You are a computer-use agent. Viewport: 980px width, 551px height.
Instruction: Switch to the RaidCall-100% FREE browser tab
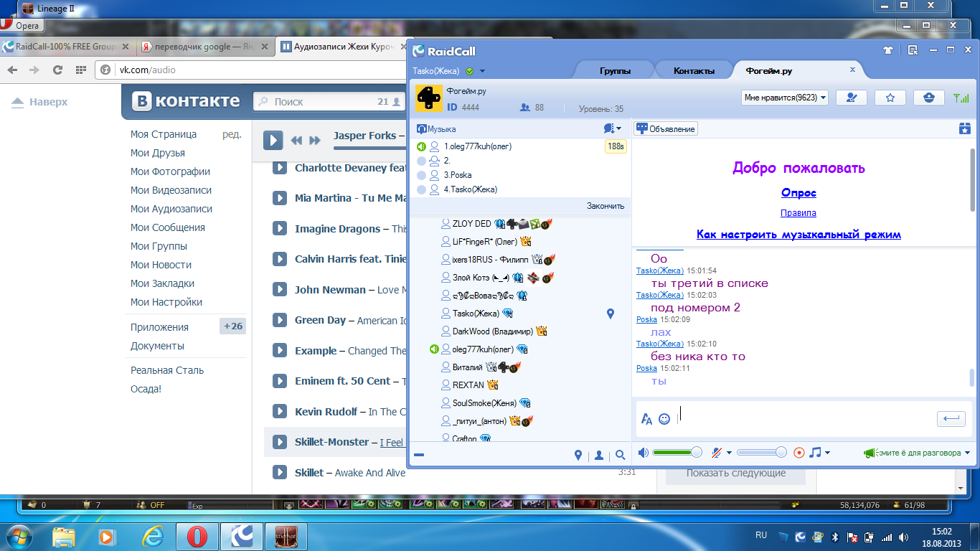tap(67, 47)
